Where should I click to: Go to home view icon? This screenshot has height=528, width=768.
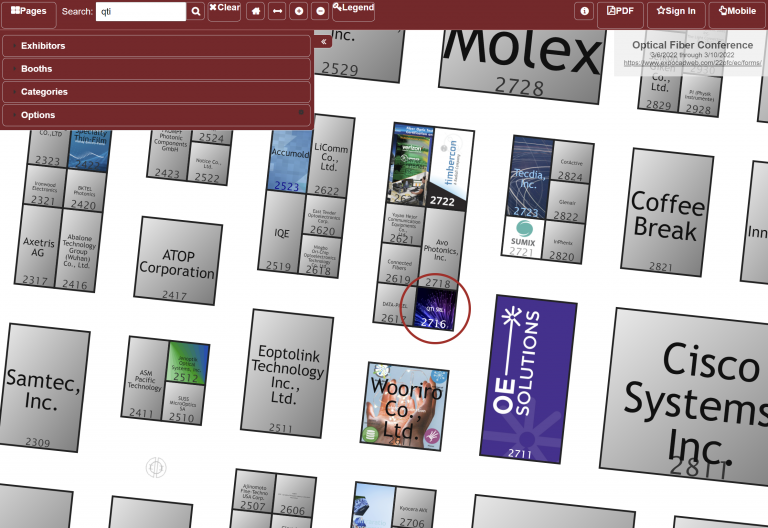pyautogui.click(x=256, y=11)
